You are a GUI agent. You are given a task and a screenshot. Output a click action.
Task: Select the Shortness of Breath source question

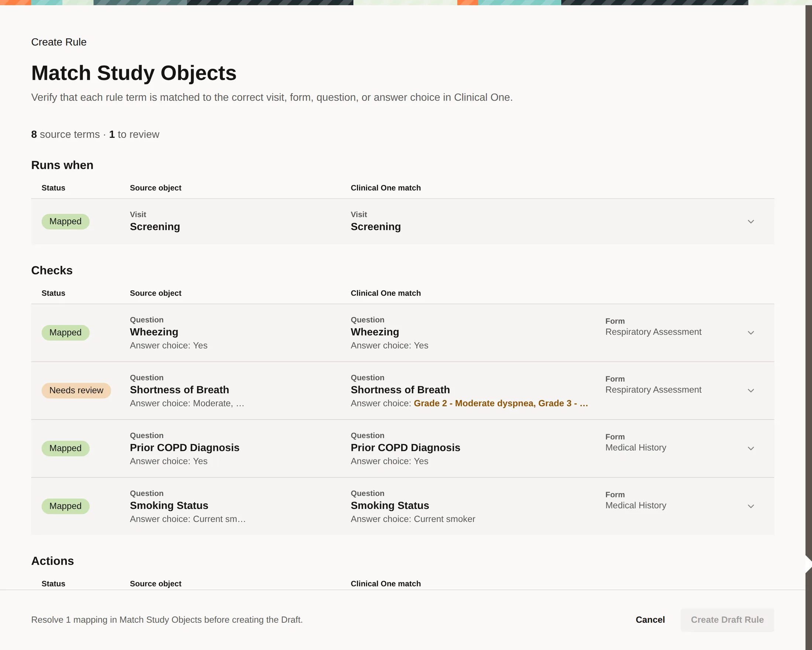click(x=179, y=390)
